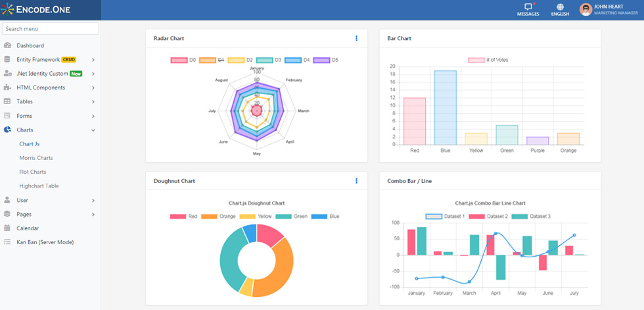Open the Highchart Table link
Image resolution: width=644 pixels, height=310 pixels.
pyautogui.click(x=39, y=186)
